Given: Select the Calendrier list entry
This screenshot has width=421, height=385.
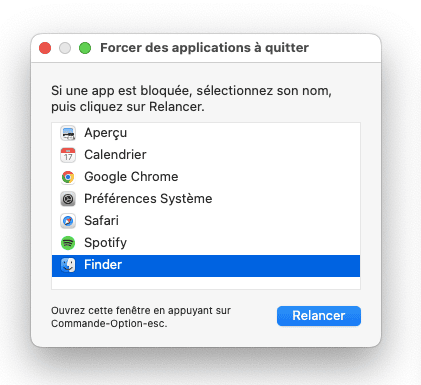Looking at the screenshot, I should click(x=206, y=155).
